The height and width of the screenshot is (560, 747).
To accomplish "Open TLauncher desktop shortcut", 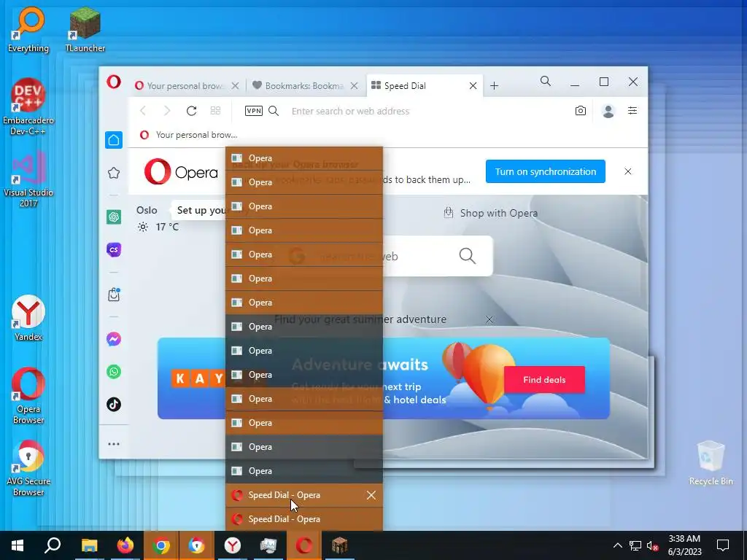I will pos(85,30).
